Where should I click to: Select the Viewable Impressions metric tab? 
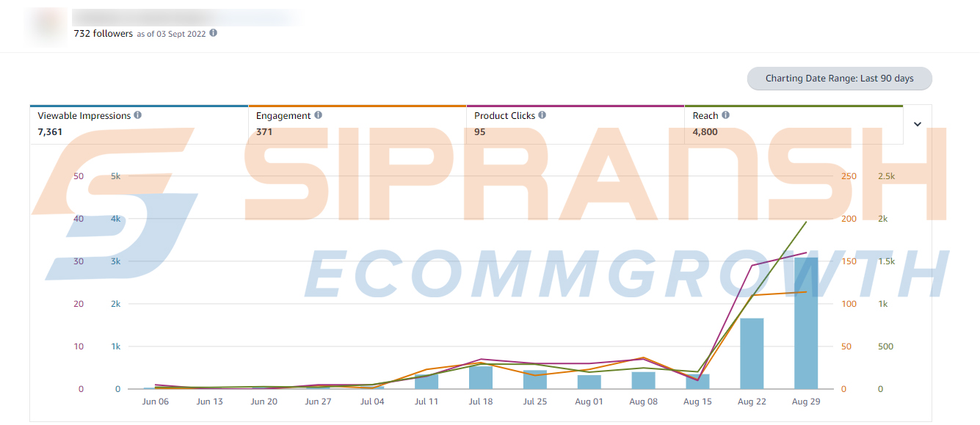[139, 124]
